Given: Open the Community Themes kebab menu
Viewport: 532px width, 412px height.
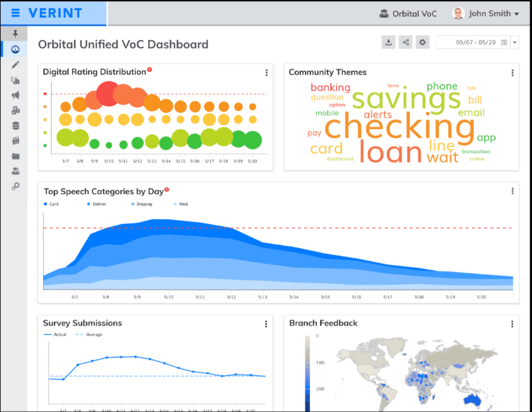Looking at the screenshot, I should (512, 72).
